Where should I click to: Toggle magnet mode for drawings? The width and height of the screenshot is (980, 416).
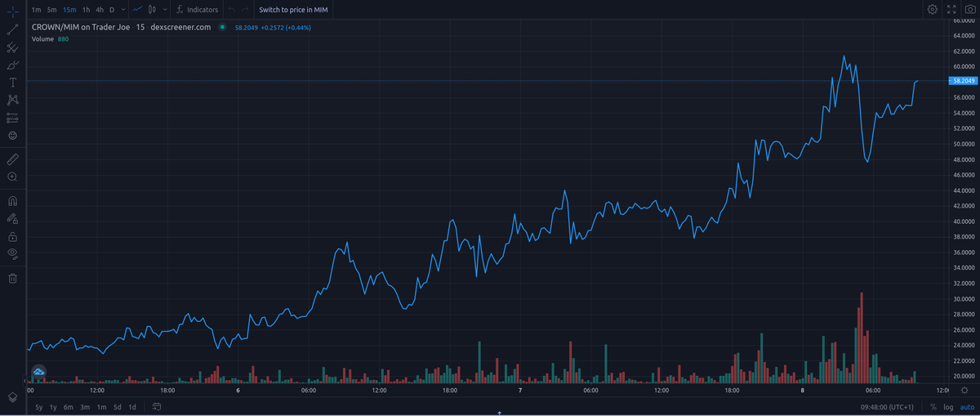click(12, 200)
